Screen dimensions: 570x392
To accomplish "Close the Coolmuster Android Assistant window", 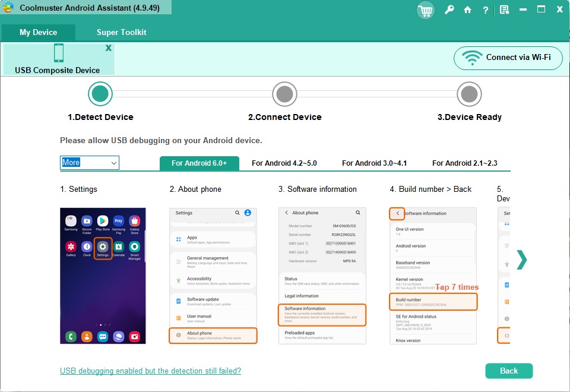I will coord(559,10).
